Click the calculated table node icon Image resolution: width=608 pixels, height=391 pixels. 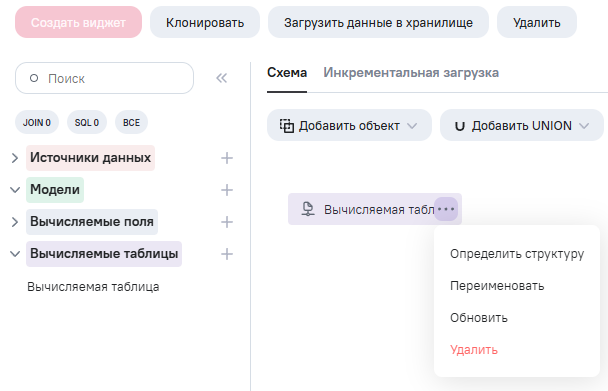click(308, 209)
